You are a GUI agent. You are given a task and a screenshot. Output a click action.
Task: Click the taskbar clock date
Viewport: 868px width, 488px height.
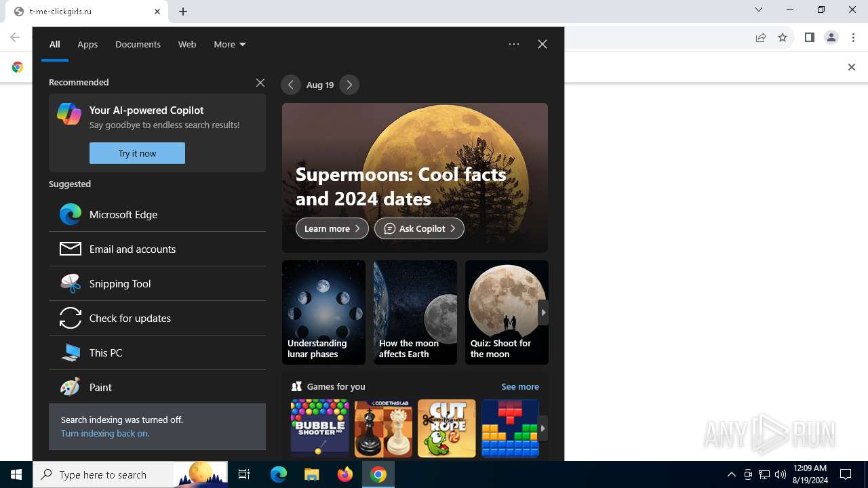(810, 474)
